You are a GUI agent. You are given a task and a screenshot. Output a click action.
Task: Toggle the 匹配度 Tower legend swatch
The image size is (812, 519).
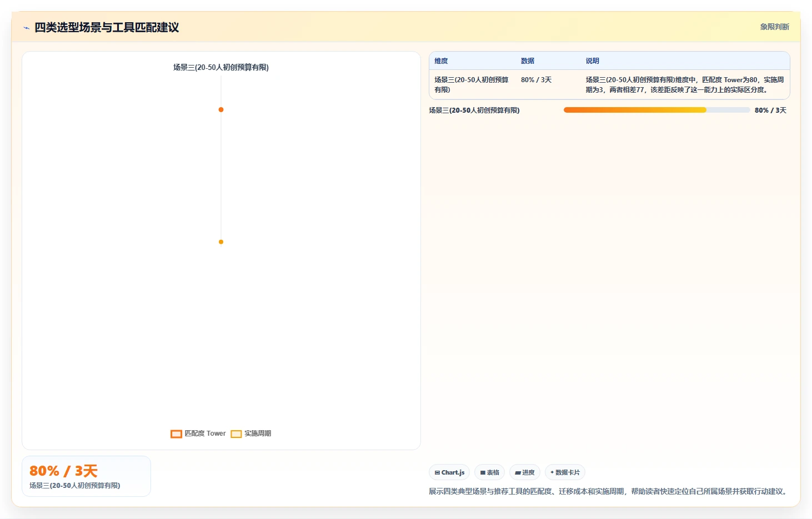pos(176,434)
